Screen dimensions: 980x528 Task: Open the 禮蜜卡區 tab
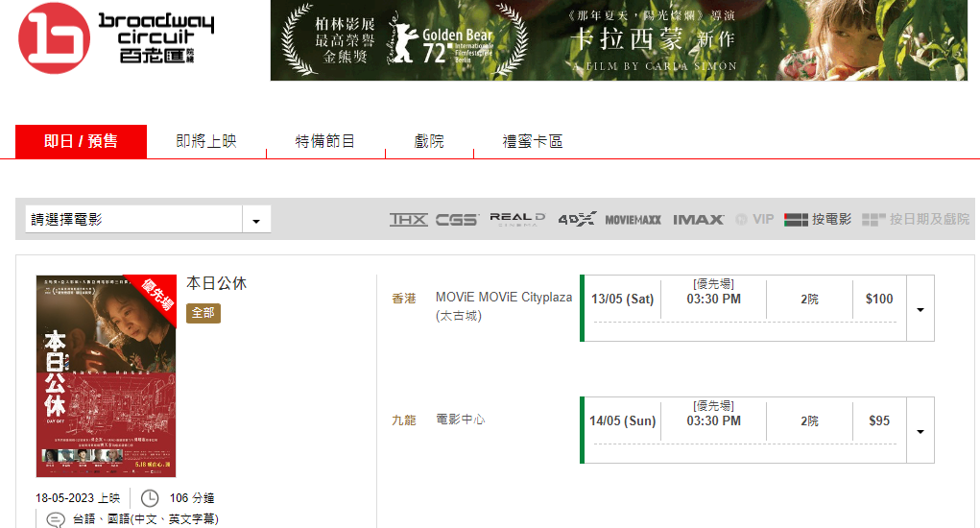click(533, 141)
